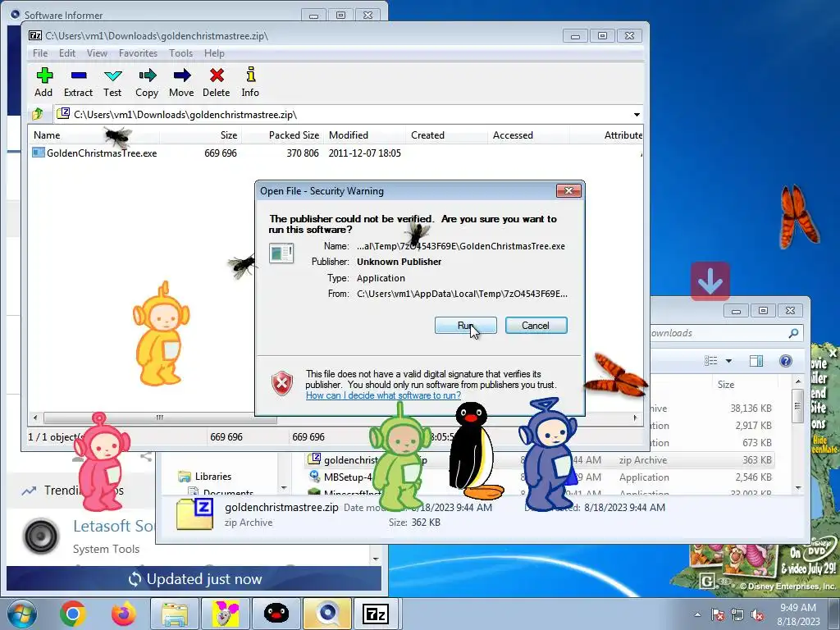Screen dimensions: 840x630
Task: Select the goldenchristmastree zip Archive row in Explorer
Action: (538, 459)
